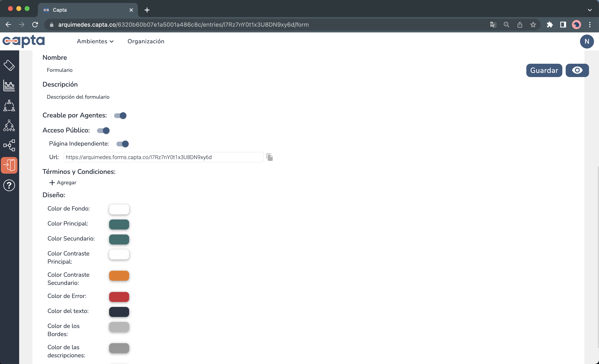Select the tag icon in sidebar

point(9,65)
